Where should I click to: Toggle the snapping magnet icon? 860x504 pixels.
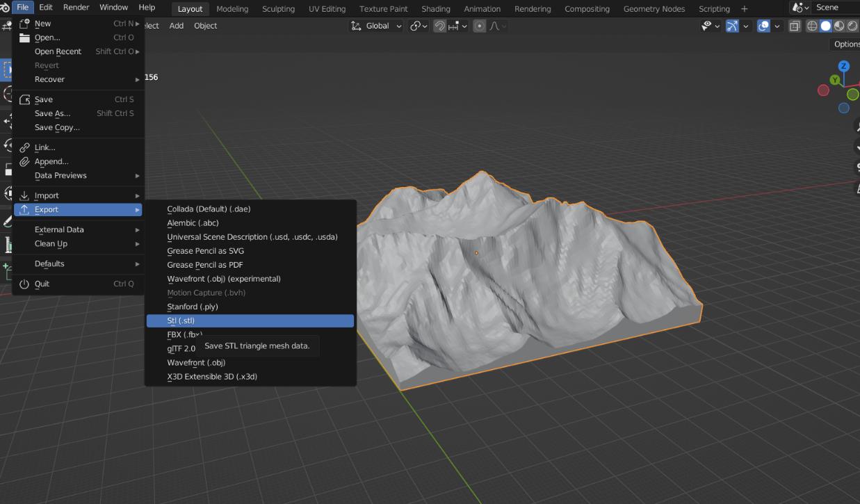[439, 26]
